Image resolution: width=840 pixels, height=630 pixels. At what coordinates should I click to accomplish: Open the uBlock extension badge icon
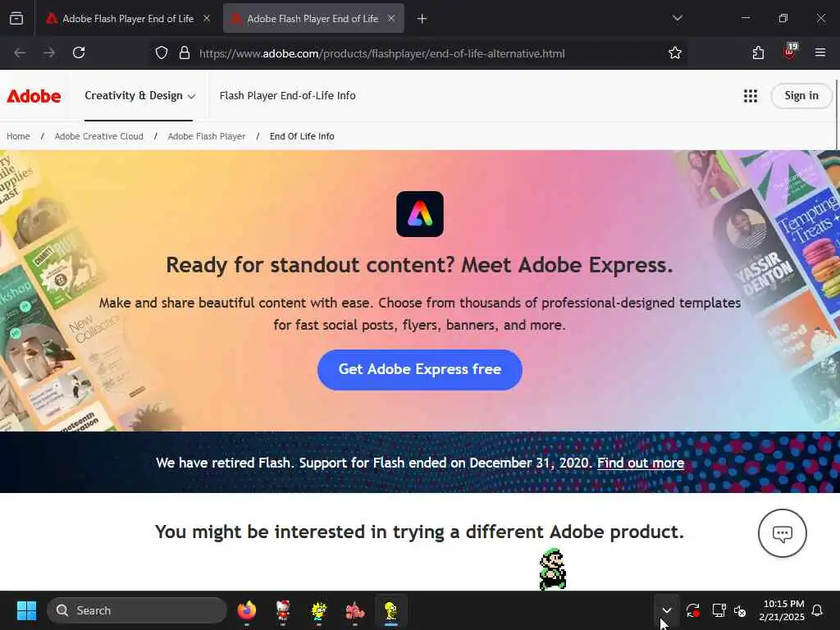point(790,52)
